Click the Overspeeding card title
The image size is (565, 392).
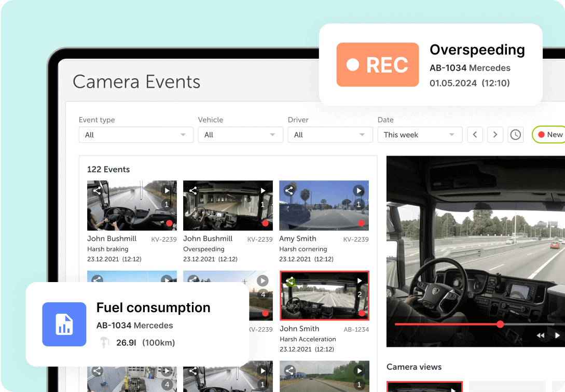pyautogui.click(x=477, y=50)
